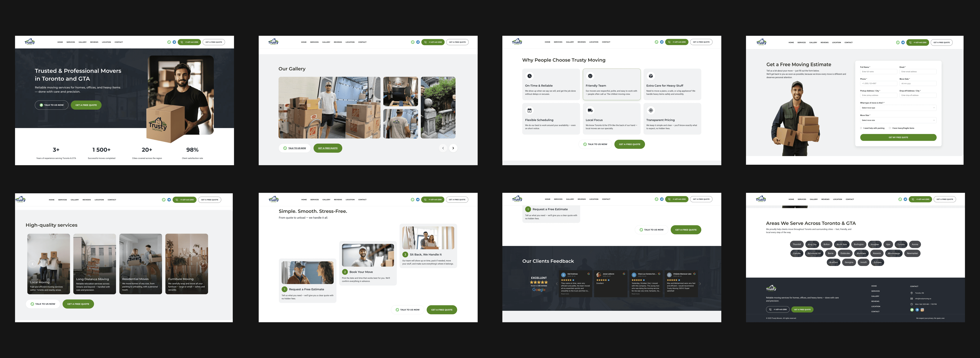Viewport: 980px width, 358px height.
Task: Click HOME in the Simple. Smooth. Stress-Free mockup navigation
Action: [304, 200]
